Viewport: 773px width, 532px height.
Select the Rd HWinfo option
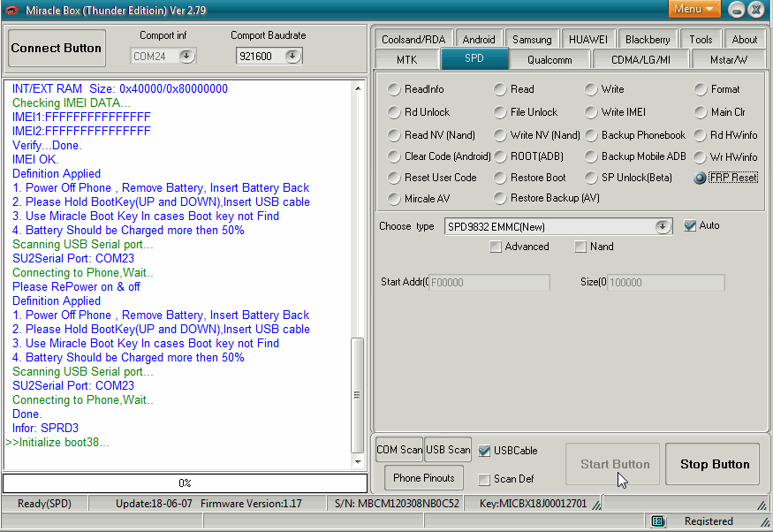click(700, 135)
